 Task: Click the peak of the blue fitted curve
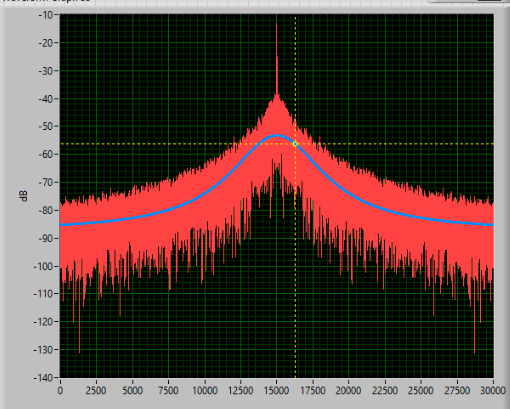point(277,135)
